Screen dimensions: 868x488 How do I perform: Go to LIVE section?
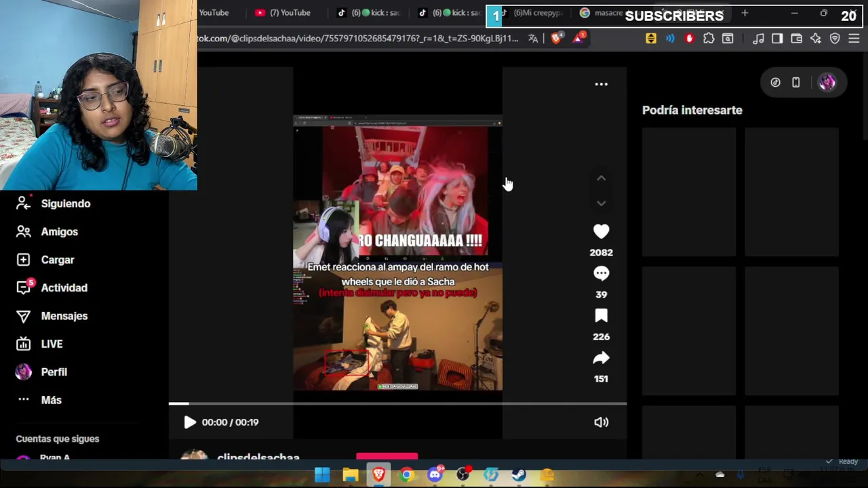52,344
